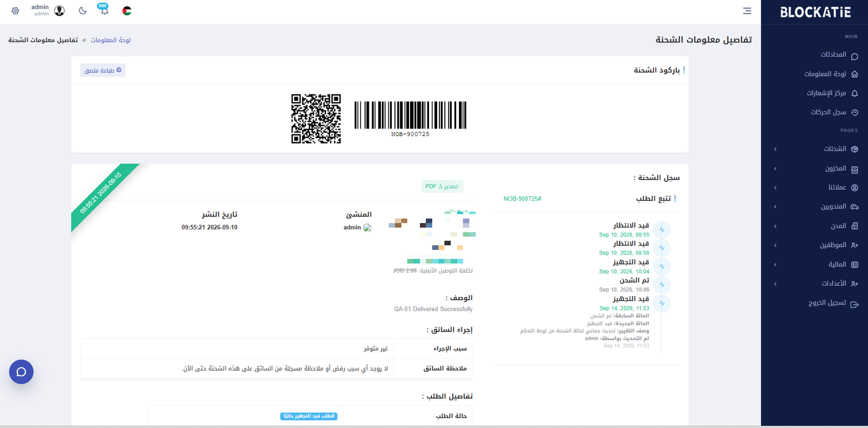Screen dimensions: 868x428
Task: Click timeline marker for Sep 10 09:55
Action: 662,229
